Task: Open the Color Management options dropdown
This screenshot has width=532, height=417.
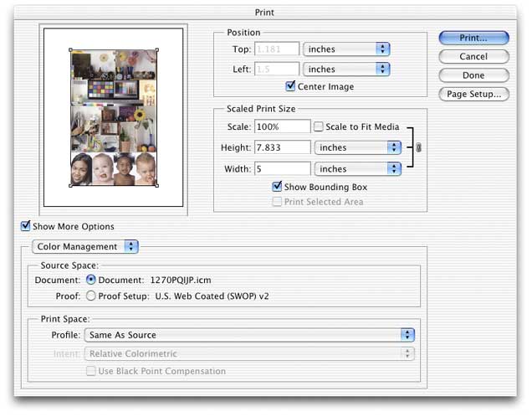Action: click(85, 246)
